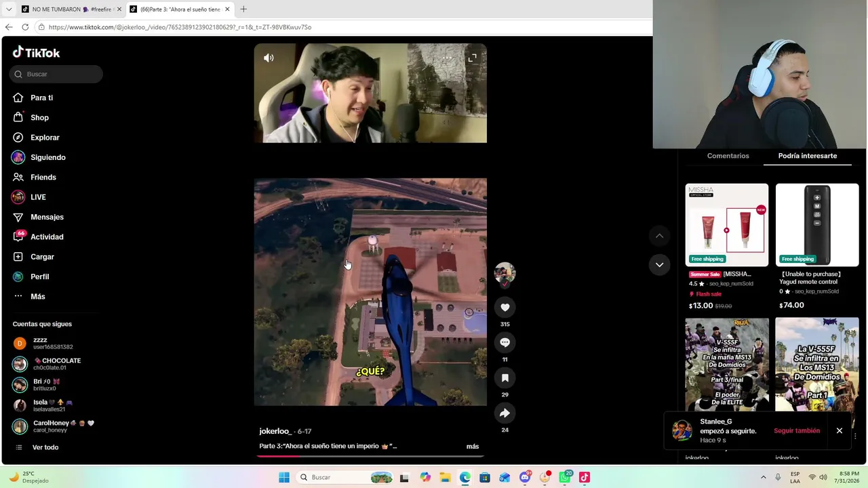Switch to the Podría interesarte tab

point(807,156)
